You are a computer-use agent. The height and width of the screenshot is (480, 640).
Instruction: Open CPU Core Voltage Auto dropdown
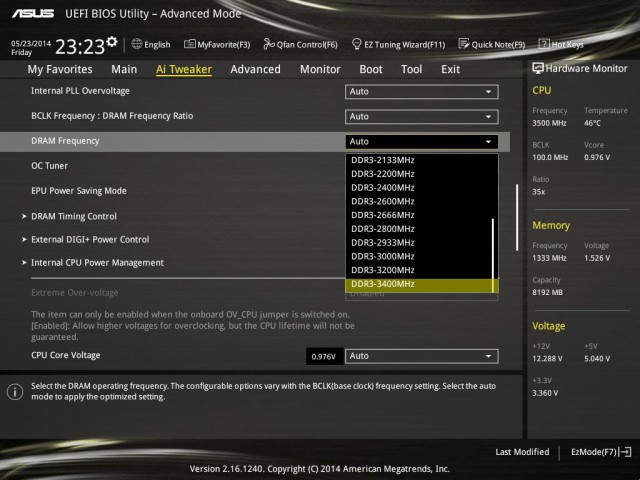(x=422, y=356)
